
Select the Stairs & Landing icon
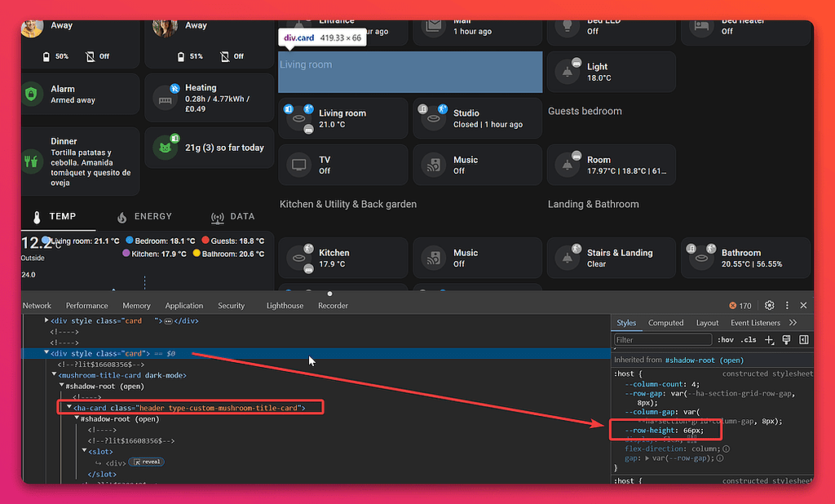tap(568, 258)
